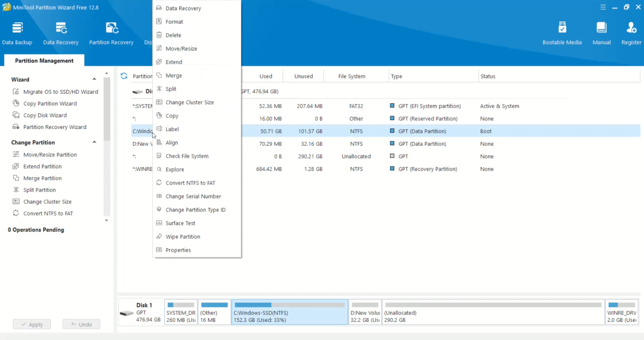
Task: Click the Apply button
Action: 32,324
